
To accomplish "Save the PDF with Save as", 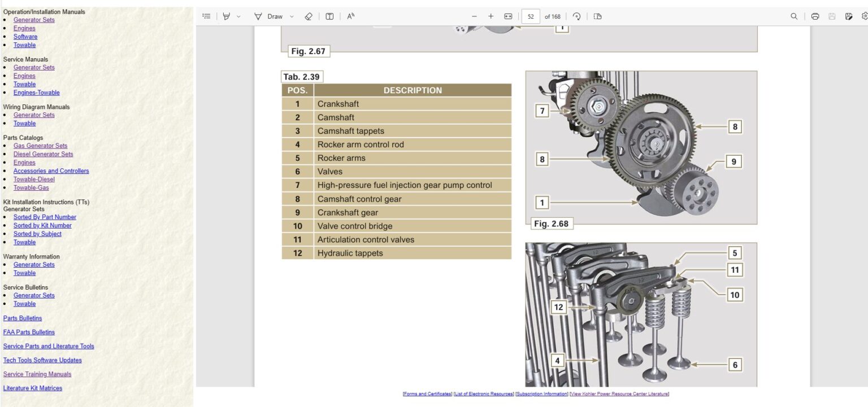I will [848, 16].
